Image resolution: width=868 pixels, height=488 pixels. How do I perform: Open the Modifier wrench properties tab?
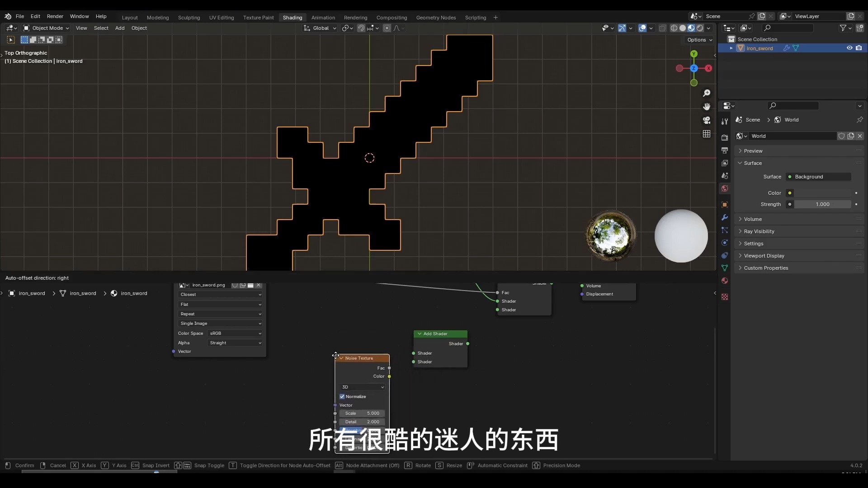[725, 217]
